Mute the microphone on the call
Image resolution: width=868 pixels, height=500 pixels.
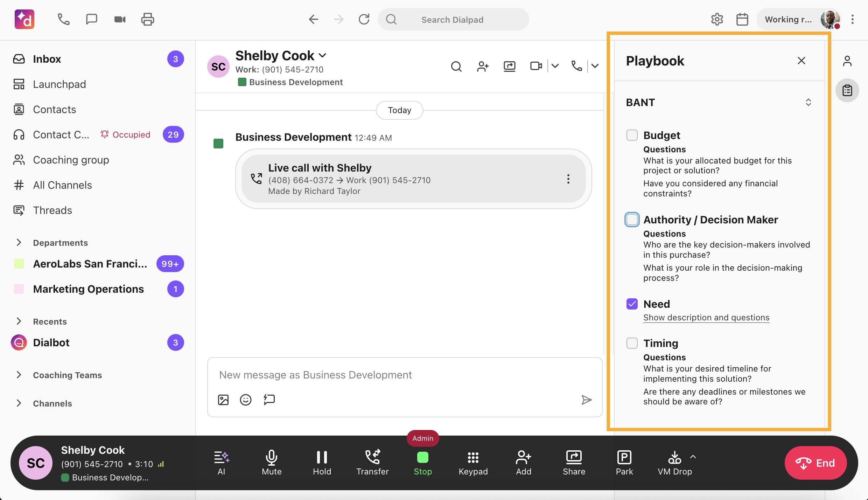click(x=272, y=463)
